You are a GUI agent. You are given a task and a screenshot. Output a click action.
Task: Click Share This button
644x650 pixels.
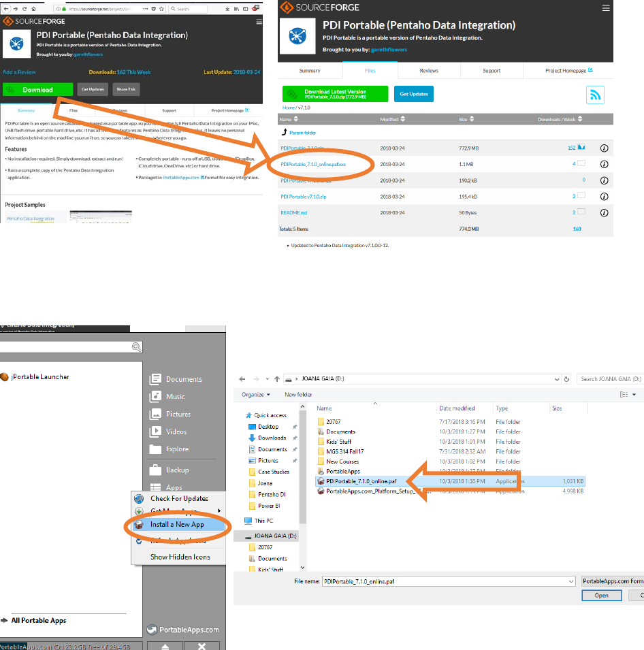pos(126,90)
